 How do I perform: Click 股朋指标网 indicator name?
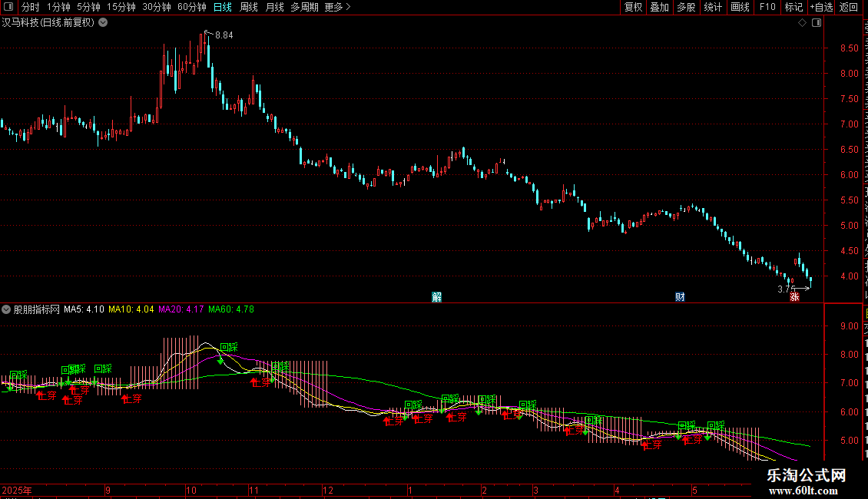[x=37, y=309]
